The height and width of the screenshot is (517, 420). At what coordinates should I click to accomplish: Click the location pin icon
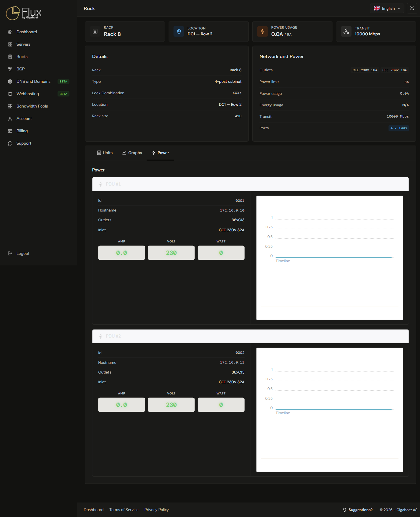click(179, 31)
